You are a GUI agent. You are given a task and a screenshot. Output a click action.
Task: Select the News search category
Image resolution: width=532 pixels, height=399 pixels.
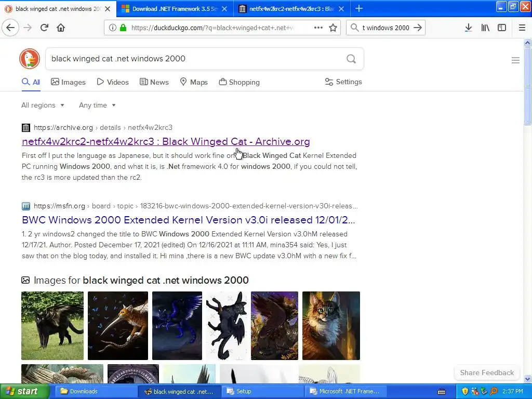[x=154, y=82]
